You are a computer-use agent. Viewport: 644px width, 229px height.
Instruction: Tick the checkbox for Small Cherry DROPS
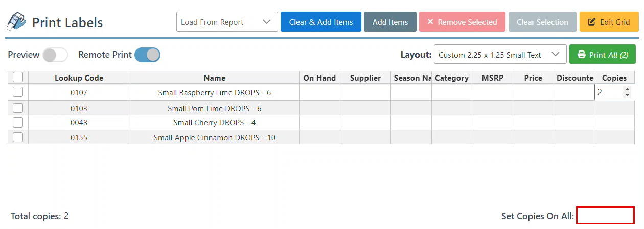[x=18, y=122]
